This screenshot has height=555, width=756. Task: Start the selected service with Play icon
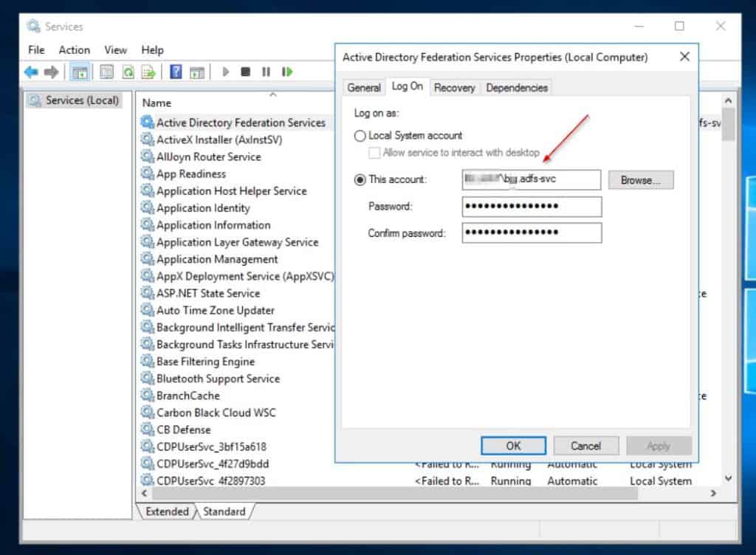pyautogui.click(x=225, y=72)
